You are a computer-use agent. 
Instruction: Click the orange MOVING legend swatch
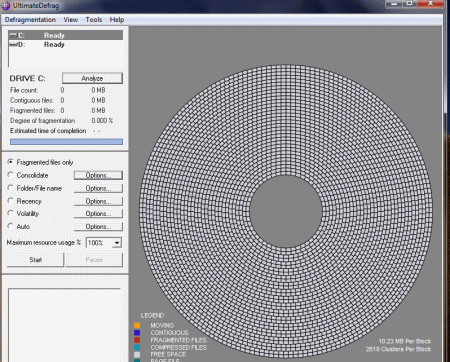pos(137,325)
